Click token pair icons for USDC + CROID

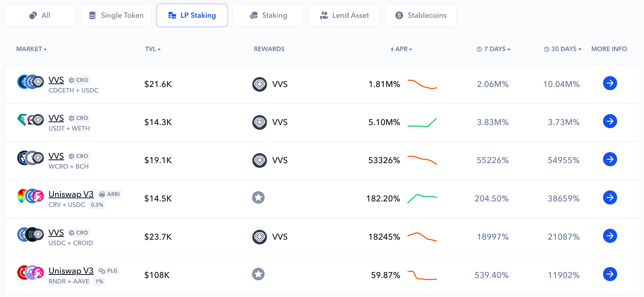click(30, 234)
